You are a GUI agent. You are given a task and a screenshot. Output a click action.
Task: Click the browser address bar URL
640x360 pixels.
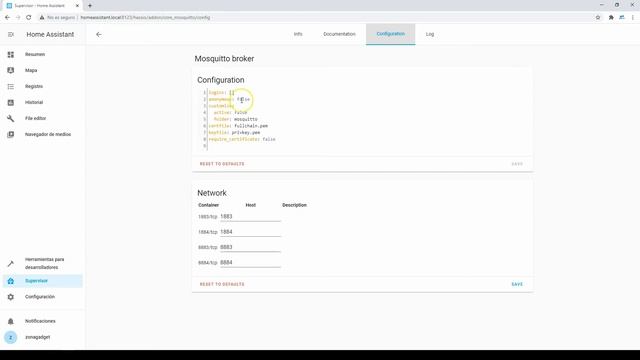coord(145,18)
